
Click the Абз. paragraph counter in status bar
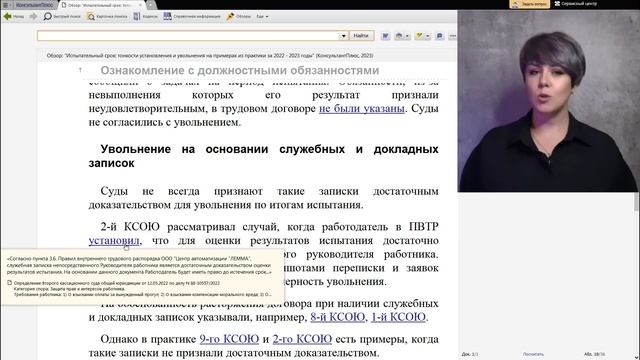click(594, 354)
